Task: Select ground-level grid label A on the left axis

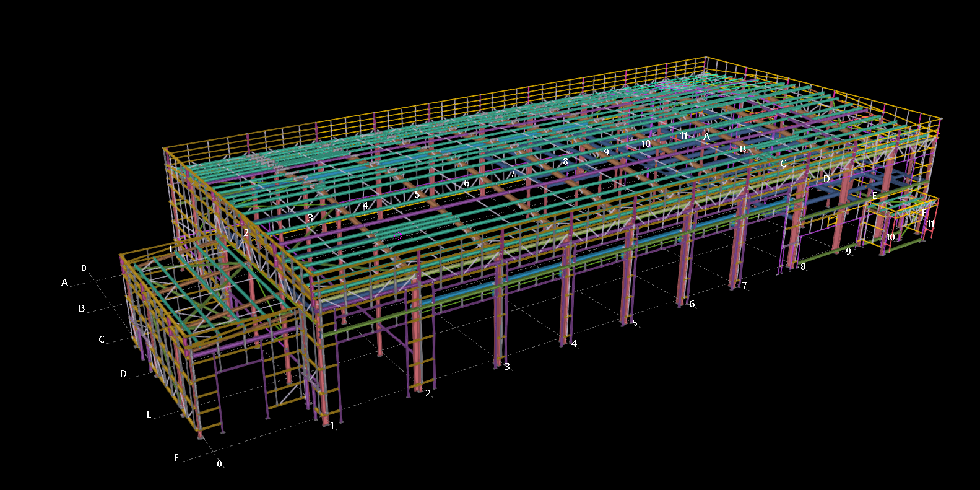Action: (x=64, y=282)
